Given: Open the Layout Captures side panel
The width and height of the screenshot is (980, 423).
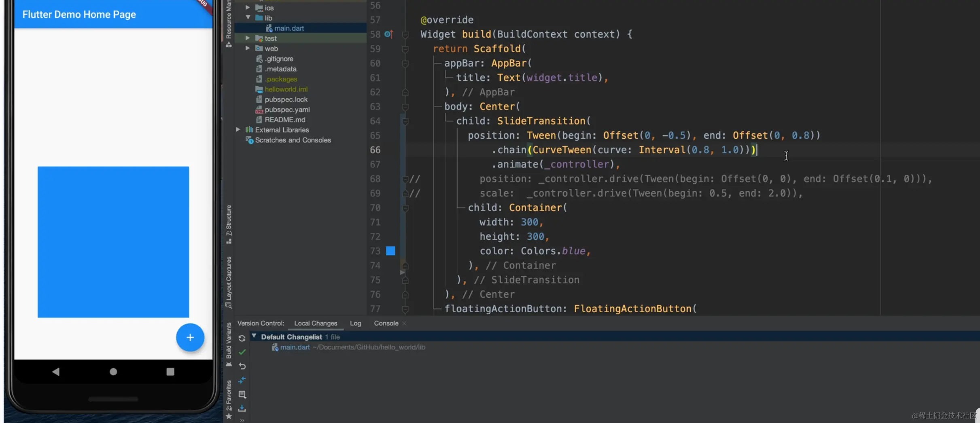Looking at the screenshot, I should [x=229, y=282].
